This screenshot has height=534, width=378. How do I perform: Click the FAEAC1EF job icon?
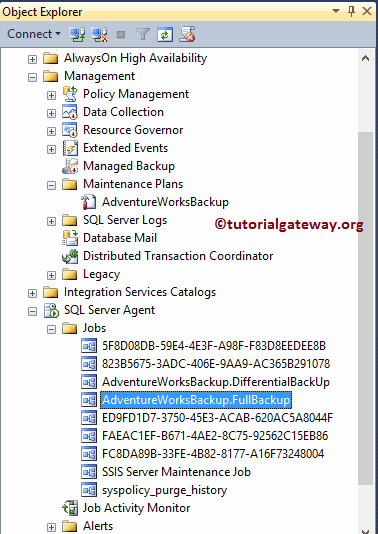click(89, 436)
